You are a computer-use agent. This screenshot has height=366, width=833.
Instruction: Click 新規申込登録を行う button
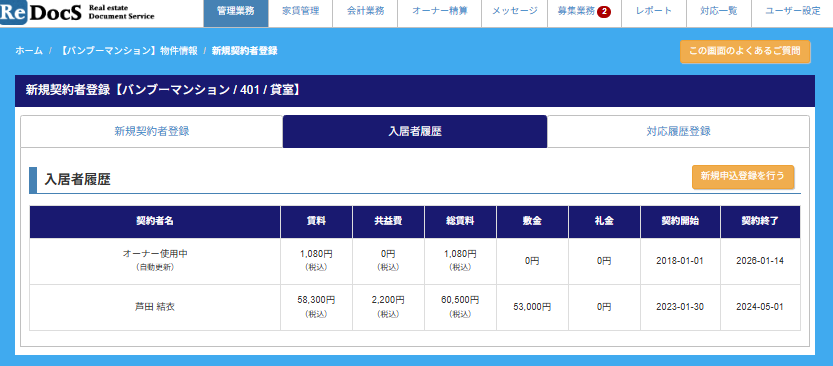(x=743, y=177)
